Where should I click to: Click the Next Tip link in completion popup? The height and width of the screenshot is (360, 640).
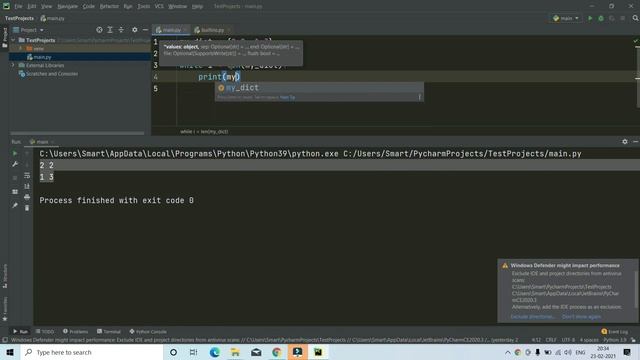[287, 98]
